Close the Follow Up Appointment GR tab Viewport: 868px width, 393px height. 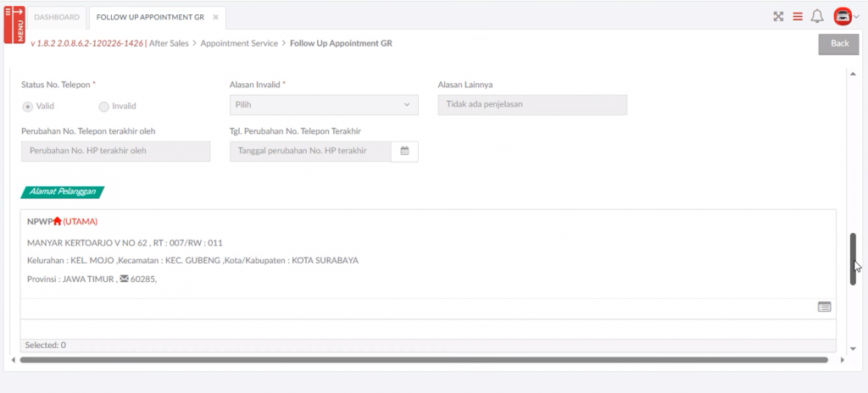click(215, 17)
